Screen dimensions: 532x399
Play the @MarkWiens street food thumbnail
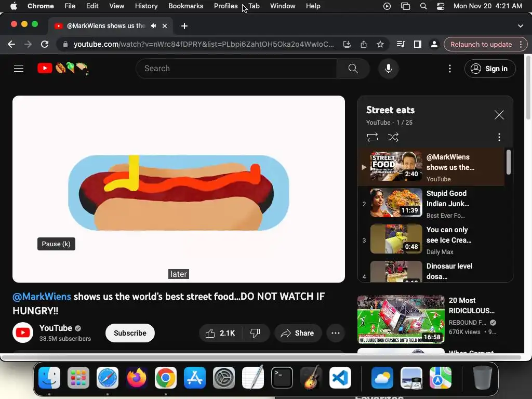pyautogui.click(x=396, y=166)
